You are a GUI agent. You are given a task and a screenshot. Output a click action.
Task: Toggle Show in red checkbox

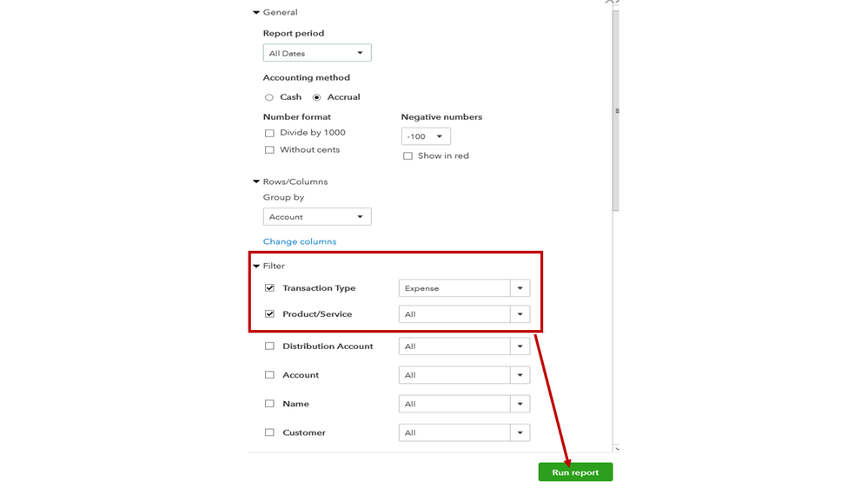click(407, 156)
